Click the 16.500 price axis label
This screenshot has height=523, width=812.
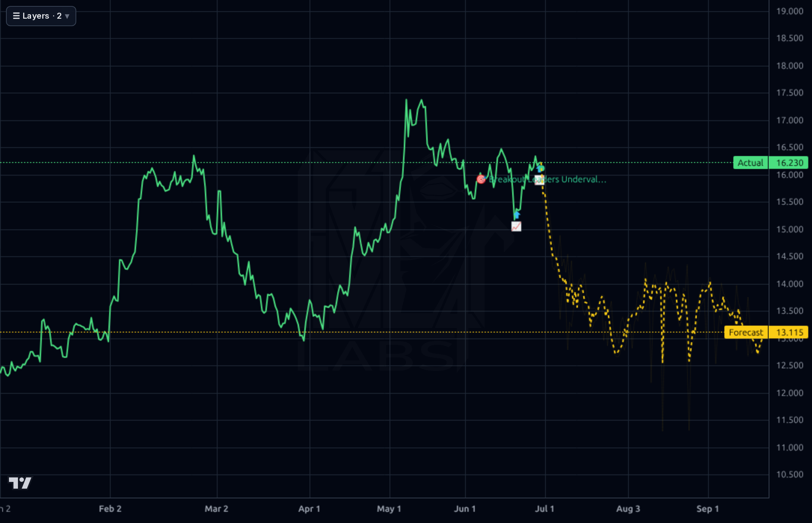(790, 147)
